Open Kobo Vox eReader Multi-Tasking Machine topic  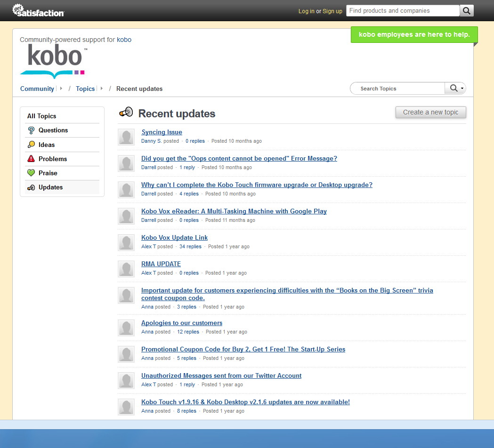point(234,211)
